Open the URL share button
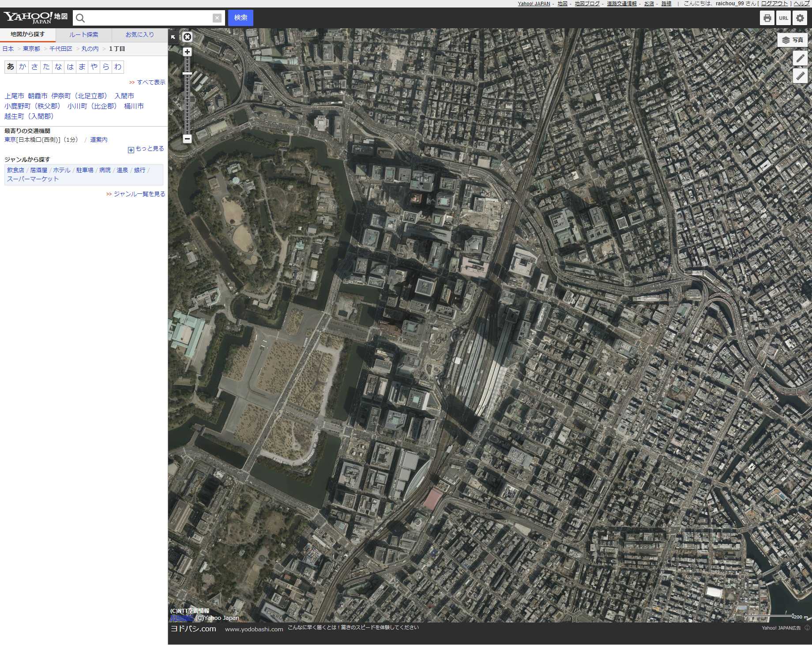This screenshot has width=812, height=645. pos(784,18)
